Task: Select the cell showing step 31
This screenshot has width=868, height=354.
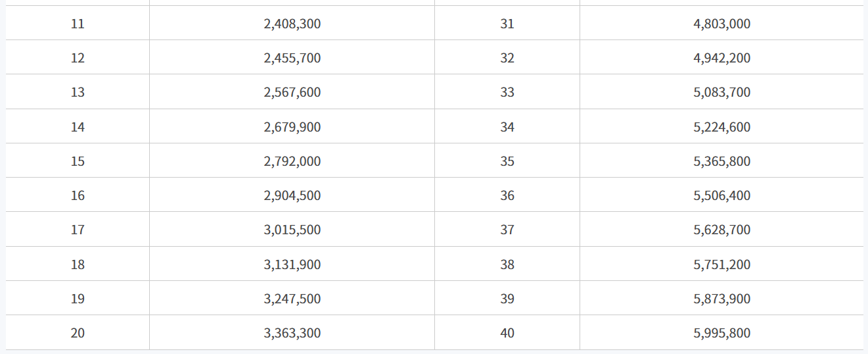Action: coord(507,24)
